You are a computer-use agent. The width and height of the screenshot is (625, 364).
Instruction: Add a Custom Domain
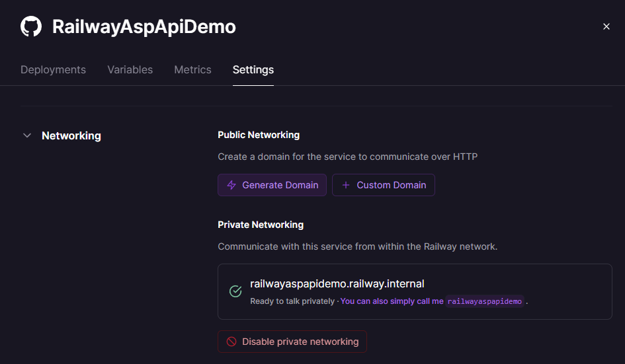pos(384,185)
